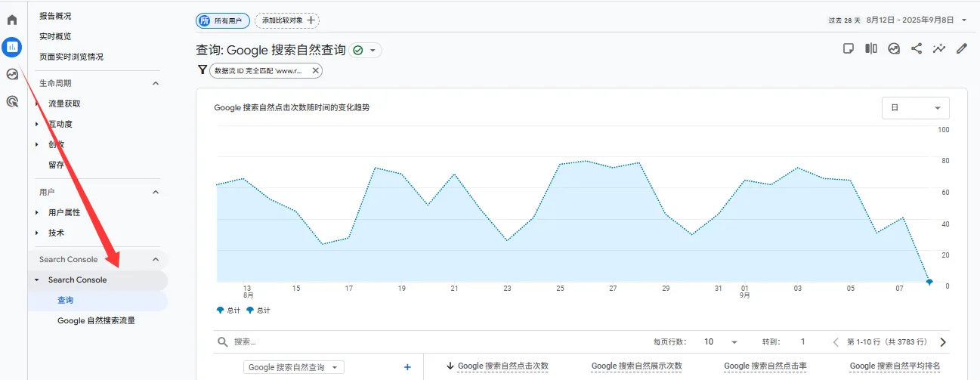Click the plus on 添加比较对象
This screenshot has height=380, width=980.
(311, 20)
